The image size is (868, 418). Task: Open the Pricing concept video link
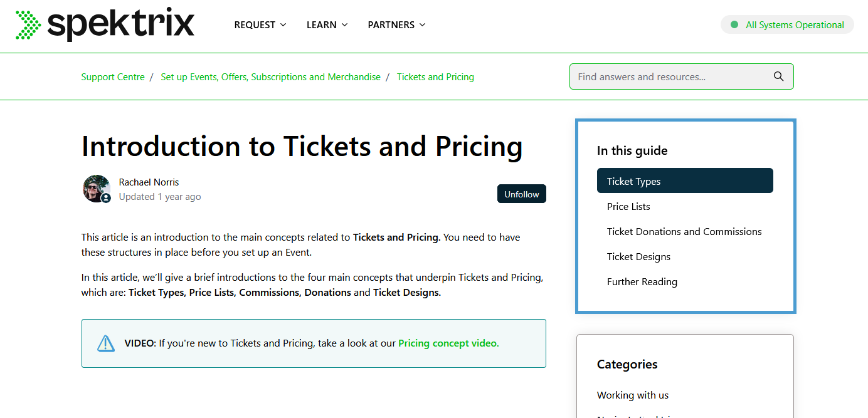point(448,343)
